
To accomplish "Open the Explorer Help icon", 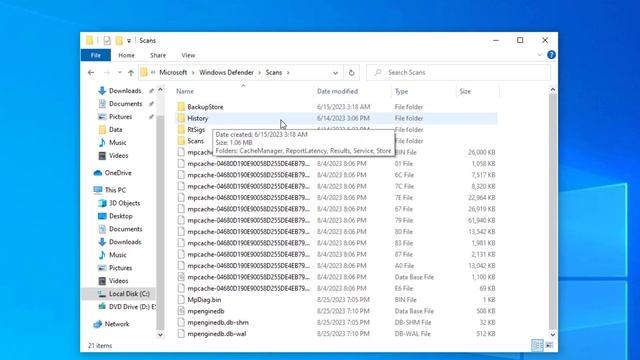I will (x=551, y=55).
